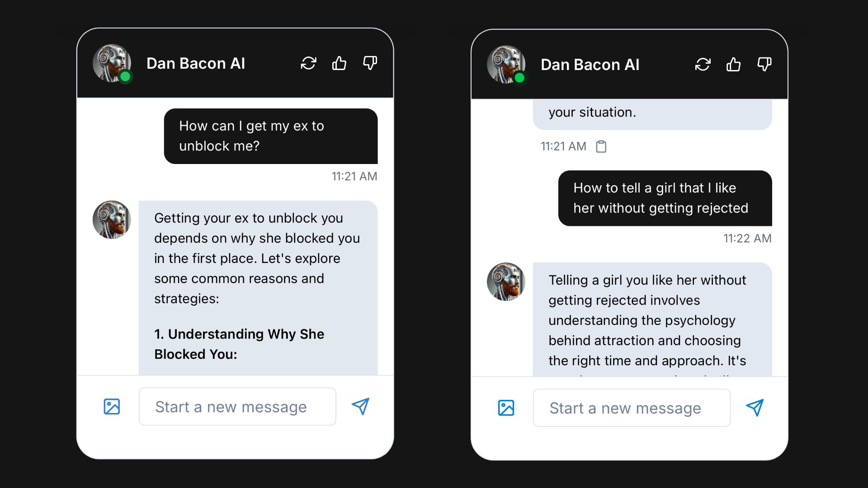Click image attach icon in left chat
Image resolution: width=868 pixels, height=488 pixels.
tap(112, 407)
